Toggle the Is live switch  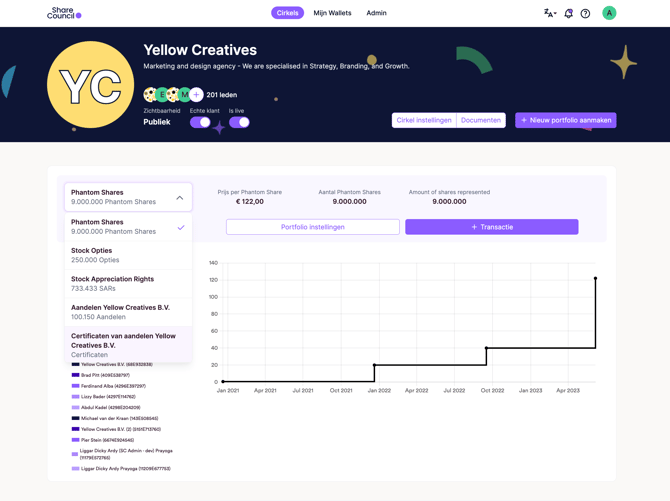pos(239,122)
